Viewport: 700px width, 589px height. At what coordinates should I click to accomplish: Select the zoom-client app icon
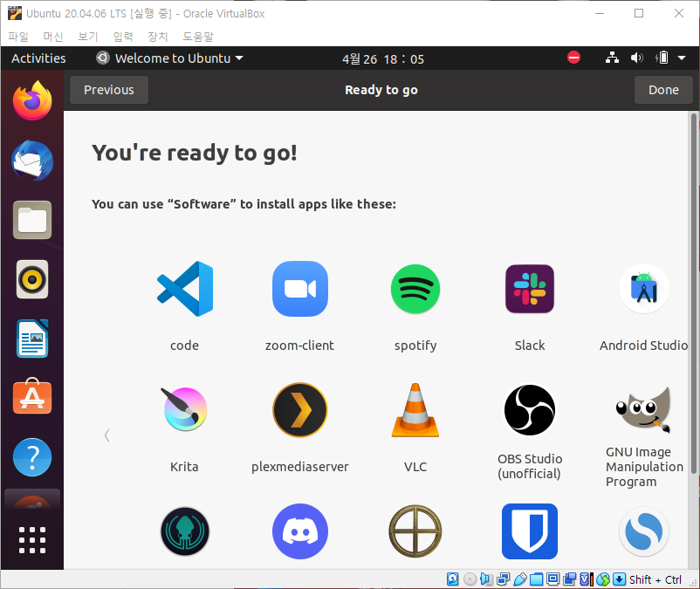pos(300,289)
